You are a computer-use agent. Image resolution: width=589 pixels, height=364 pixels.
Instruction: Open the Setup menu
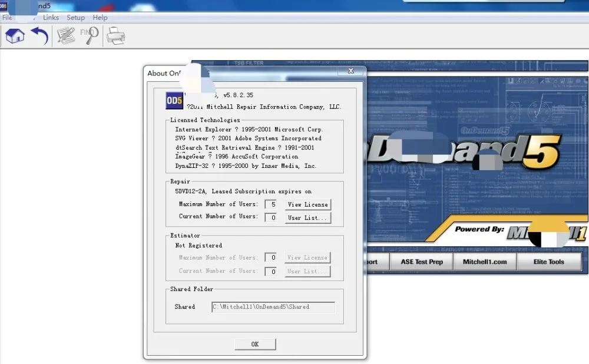click(75, 18)
